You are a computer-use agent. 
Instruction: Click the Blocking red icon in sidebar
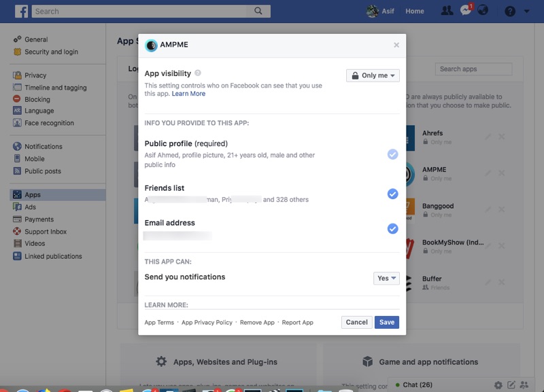click(16, 99)
